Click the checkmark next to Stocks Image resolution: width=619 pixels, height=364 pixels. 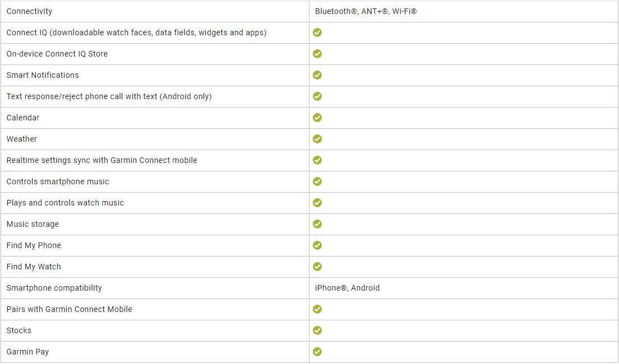(x=317, y=330)
